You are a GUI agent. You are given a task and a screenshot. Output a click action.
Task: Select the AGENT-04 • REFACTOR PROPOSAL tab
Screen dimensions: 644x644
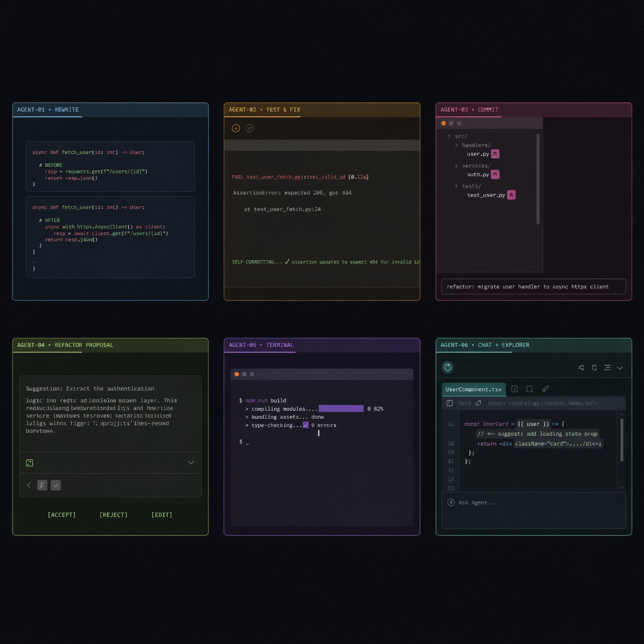[x=65, y=345]
